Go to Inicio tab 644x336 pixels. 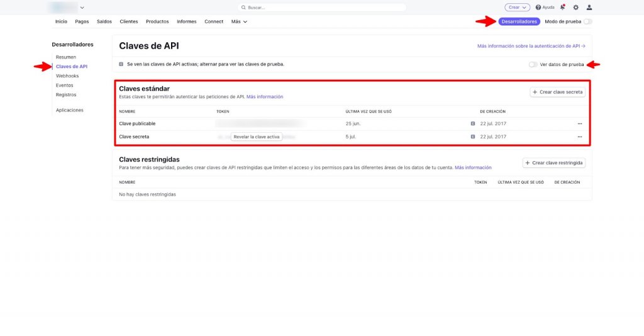click(61, 21)
